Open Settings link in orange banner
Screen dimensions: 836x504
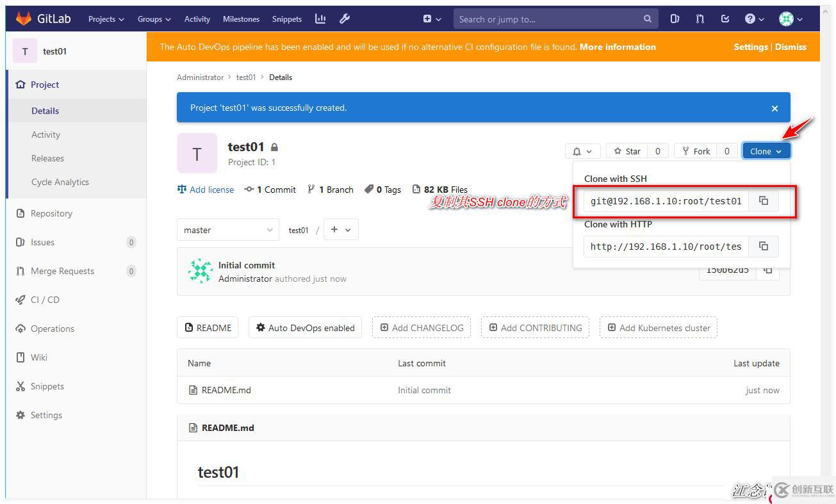pyautogui.click(x=751, y=47)
